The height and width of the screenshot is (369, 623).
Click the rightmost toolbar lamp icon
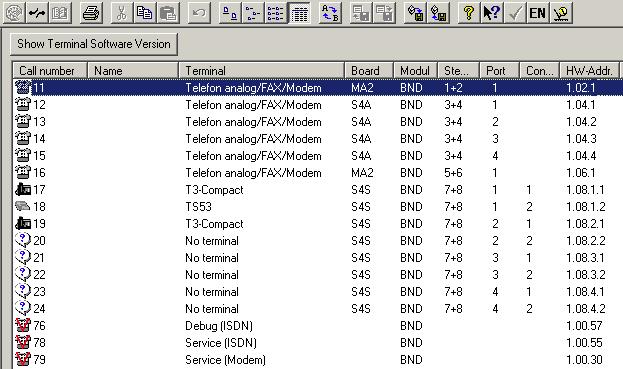(561, 13)
